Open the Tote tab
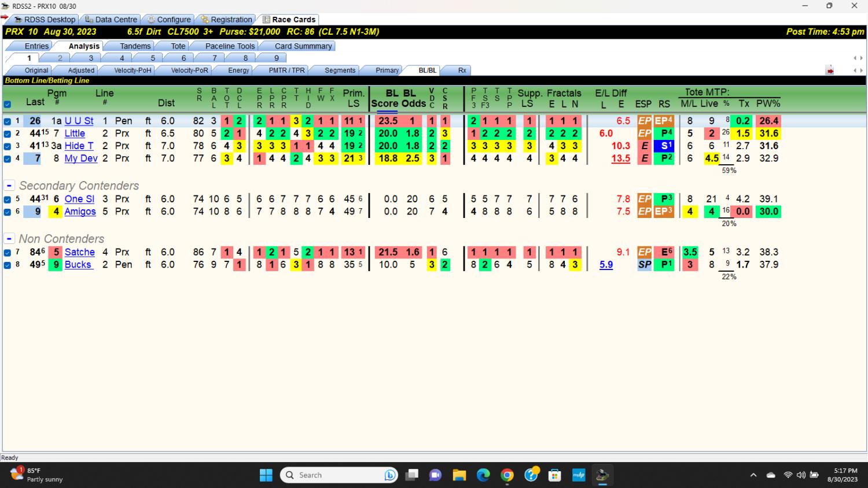The image size is (868, 488). click(178, 46)
